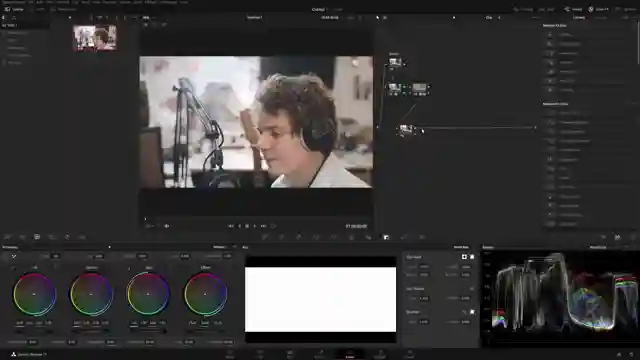
Task: Click the Gamma color wheel center
Action: click(91, 294)
